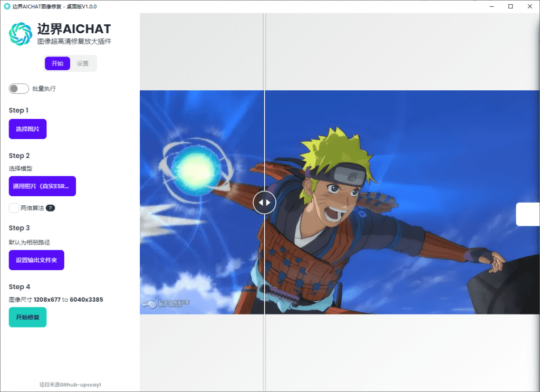Screen dimensions: 540x392
Task: Open the question mark help beside 两倍算法
Action: (50, 208)
